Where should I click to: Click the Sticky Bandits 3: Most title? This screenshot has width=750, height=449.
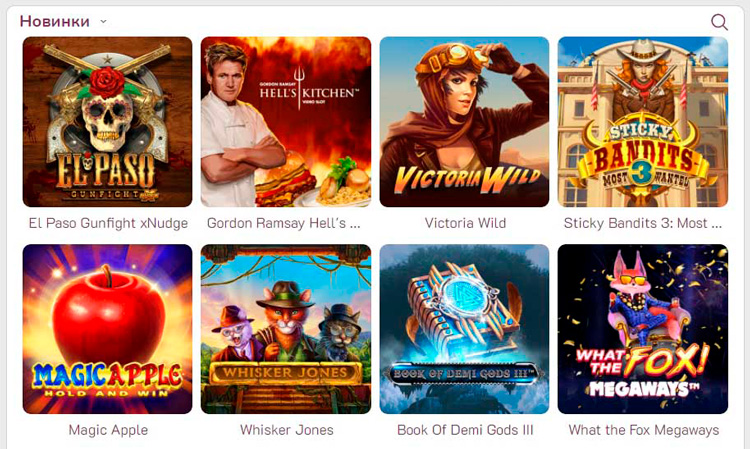(x=643, y=223)
